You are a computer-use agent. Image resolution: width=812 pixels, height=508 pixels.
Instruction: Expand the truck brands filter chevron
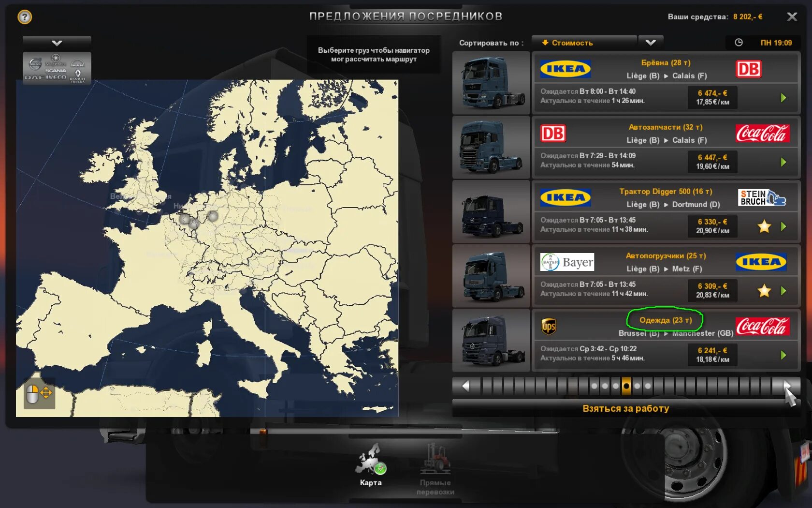click(x=57, y=43)
